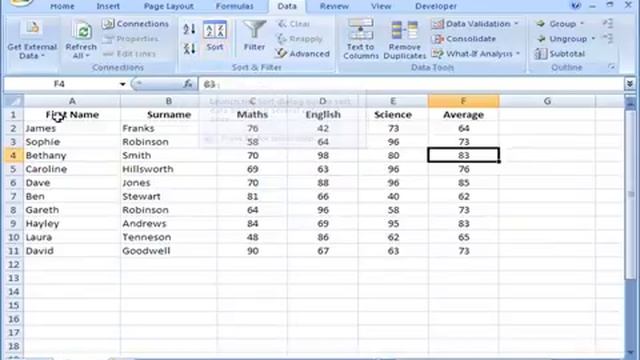Select row 12 header

click(x=13, y=264)
